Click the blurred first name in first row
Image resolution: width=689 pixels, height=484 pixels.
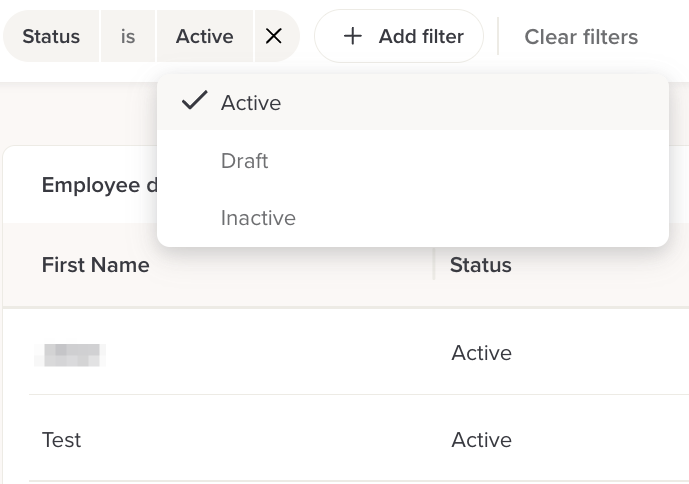pyautogui.click(x=70, y=353)
